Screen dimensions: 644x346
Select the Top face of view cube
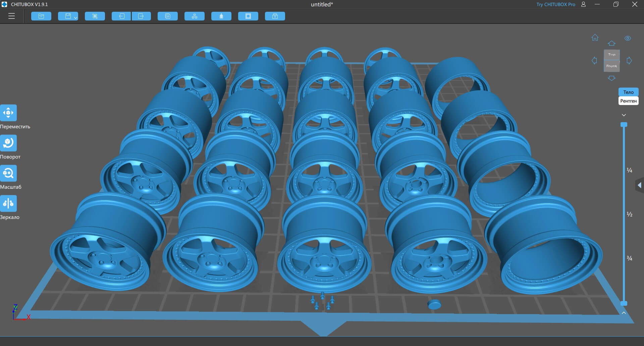(612, 54)
